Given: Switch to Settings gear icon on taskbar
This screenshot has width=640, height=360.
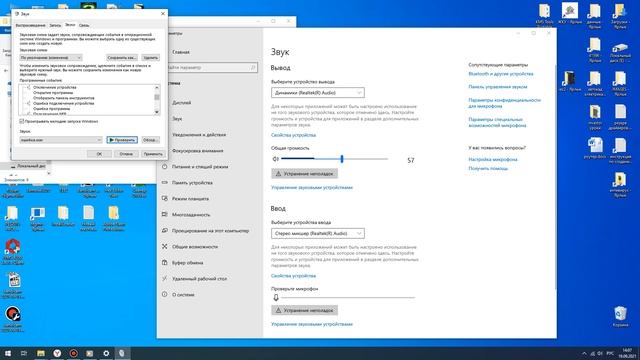Looking at the screenshot, I should click(106, 353).
